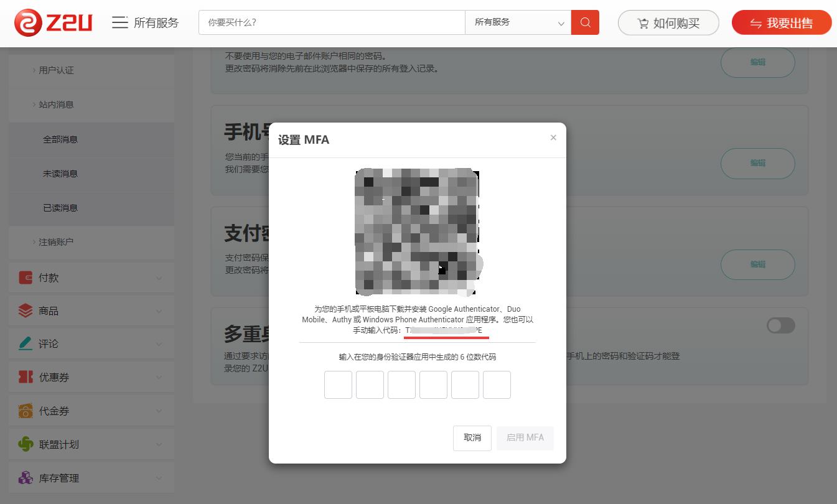Open Unread Messages in sidebar
Image resolution: width=837 pixels, height=504 pixels.
coord(60,174)
